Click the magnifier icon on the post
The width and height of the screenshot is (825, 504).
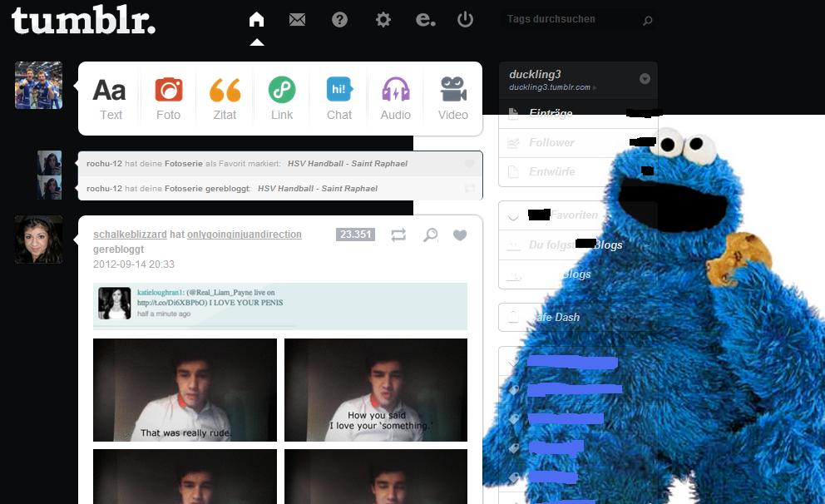(x=431, y=235)
